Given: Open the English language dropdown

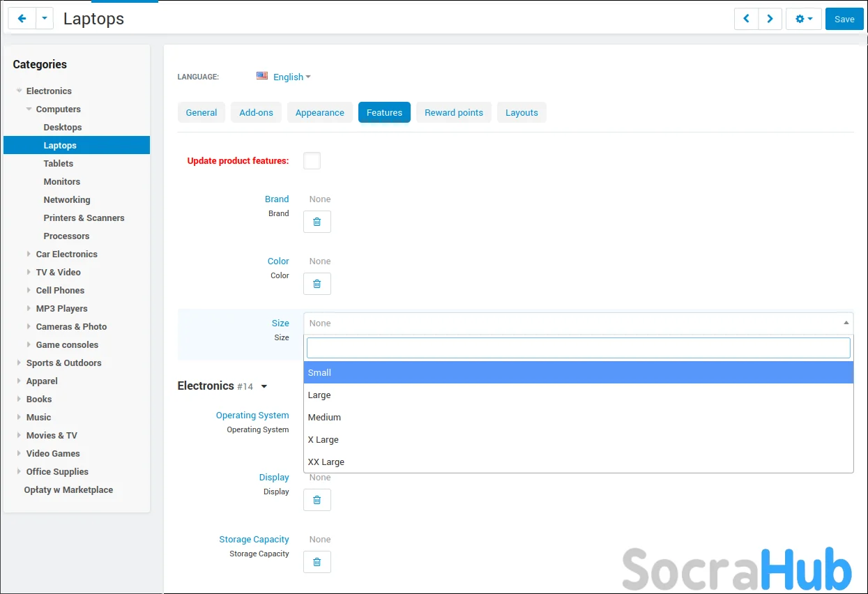Looking at the screenshot, I should tap(292, 77).
